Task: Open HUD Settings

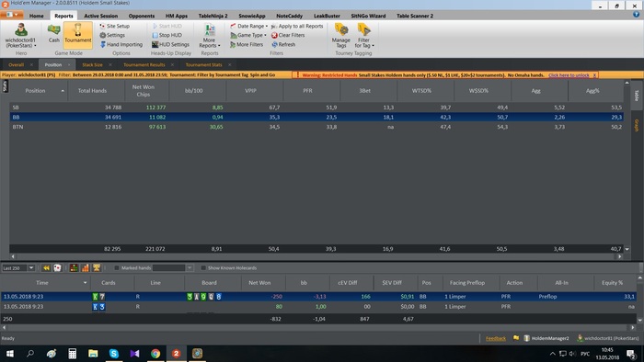Action: (x=170, y=44)
